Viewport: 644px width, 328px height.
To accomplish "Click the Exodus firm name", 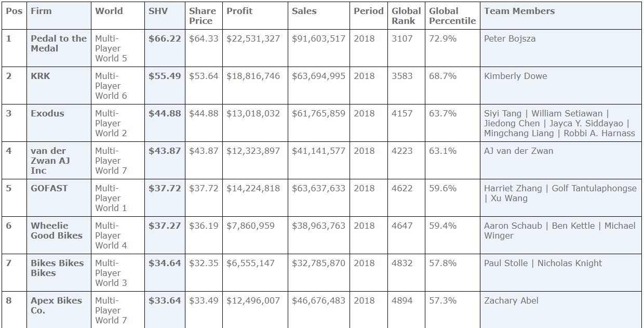I will [47, 113].
